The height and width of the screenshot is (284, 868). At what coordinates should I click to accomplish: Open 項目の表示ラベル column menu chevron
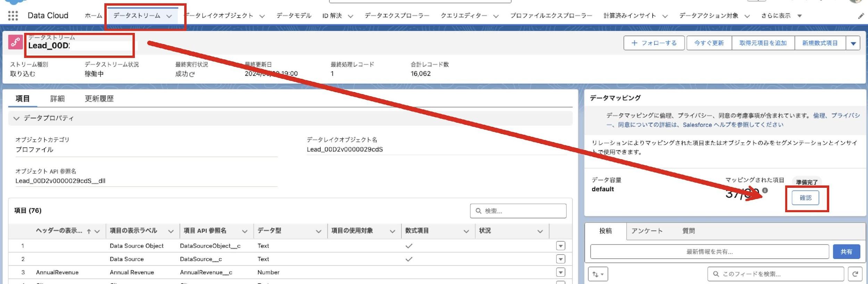171,232
